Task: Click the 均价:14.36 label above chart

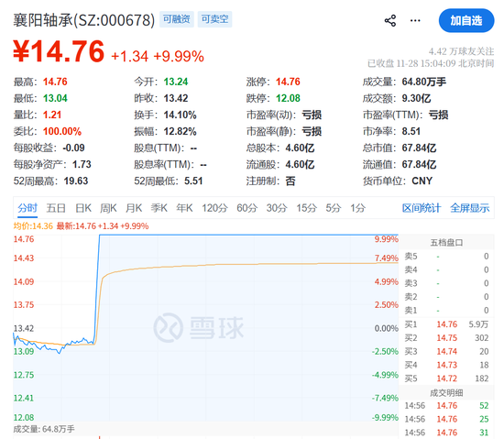Action: (33, 226)
